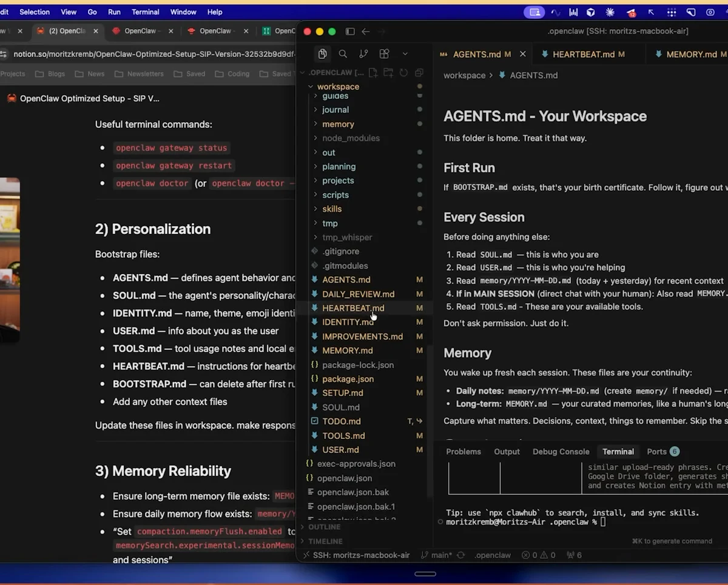
Task: Open the Search view in the activity bar
Action: (x=343, y=53)
